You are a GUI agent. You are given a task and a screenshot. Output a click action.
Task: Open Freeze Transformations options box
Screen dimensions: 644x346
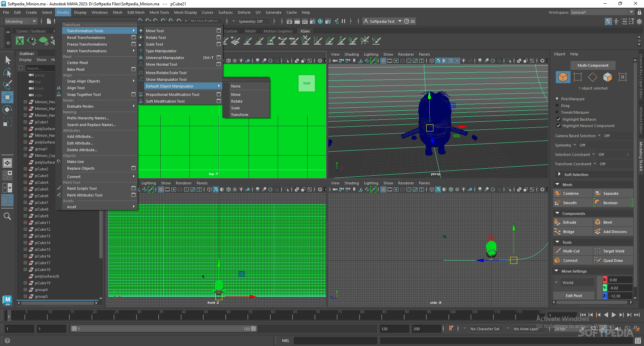(x=133, y=44)
